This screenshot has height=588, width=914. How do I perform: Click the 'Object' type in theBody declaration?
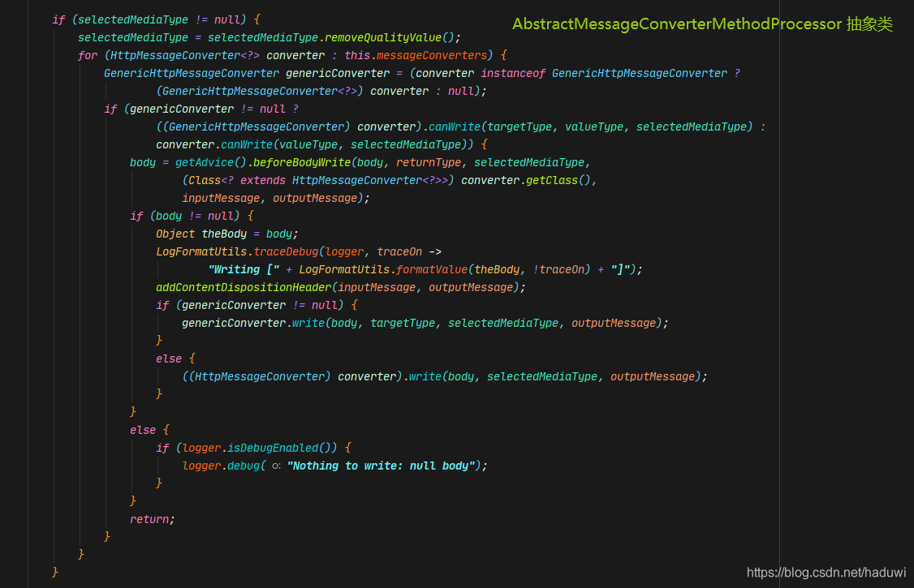pyautogui.click(x=175, y=234)
